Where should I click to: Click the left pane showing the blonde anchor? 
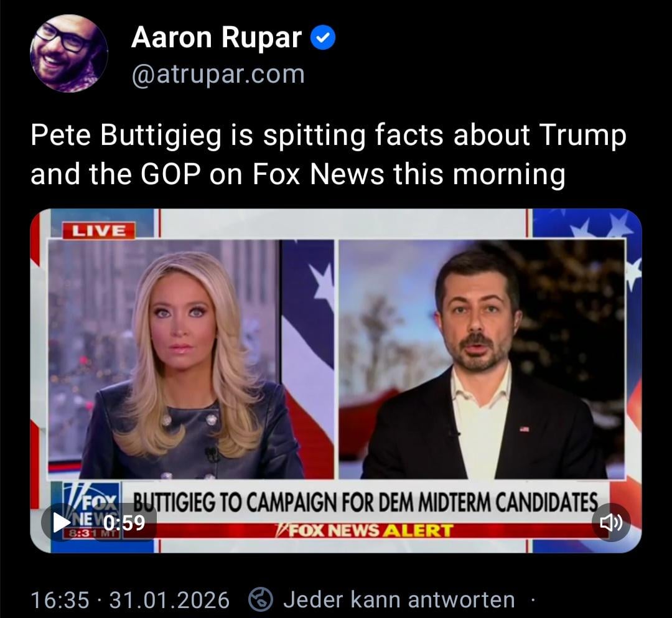click(x=191, y=359)
